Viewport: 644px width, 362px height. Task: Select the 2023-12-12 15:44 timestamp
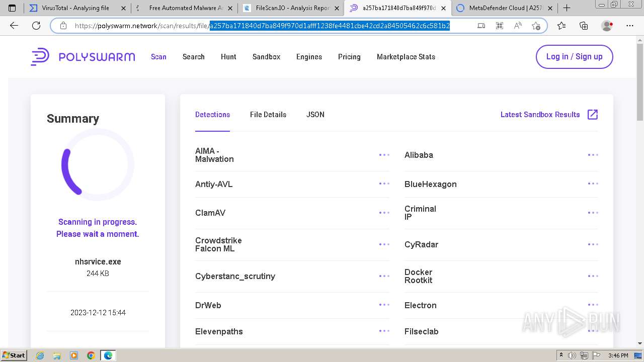pos(98,313)
